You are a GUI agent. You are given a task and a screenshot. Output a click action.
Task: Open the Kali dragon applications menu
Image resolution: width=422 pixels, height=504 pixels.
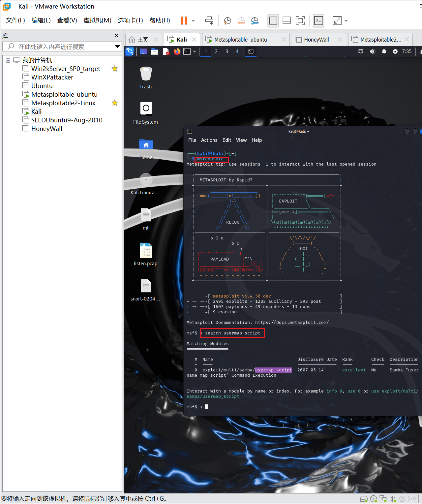click(130, 51)
